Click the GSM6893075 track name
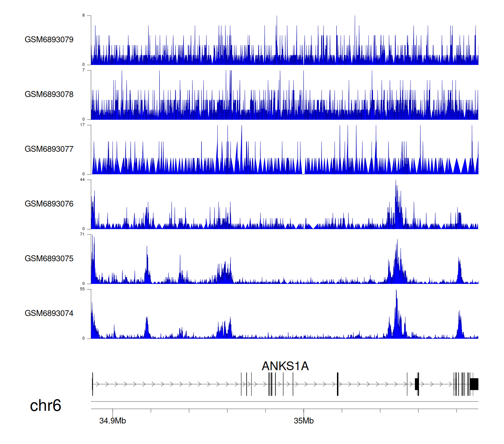 pos(49,259)
